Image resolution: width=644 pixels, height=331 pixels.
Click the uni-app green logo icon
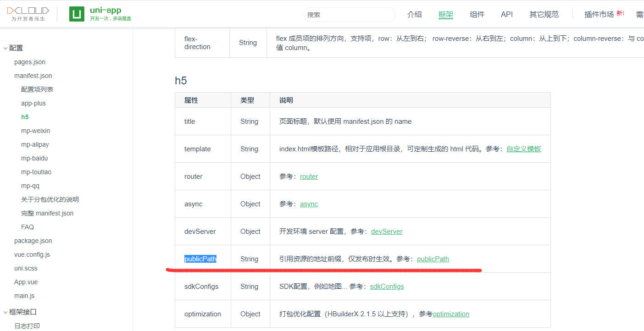click(76, 13)
